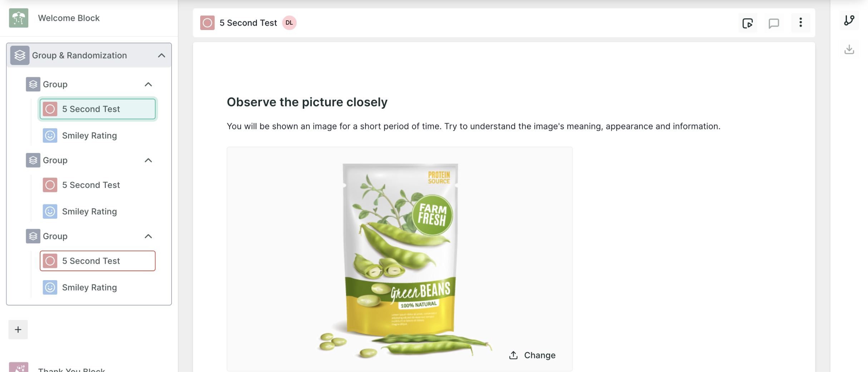The height and width of the screenshot is (372, 868).
Task: Click the DL user avatar badge
Action: tap(289, 23)
